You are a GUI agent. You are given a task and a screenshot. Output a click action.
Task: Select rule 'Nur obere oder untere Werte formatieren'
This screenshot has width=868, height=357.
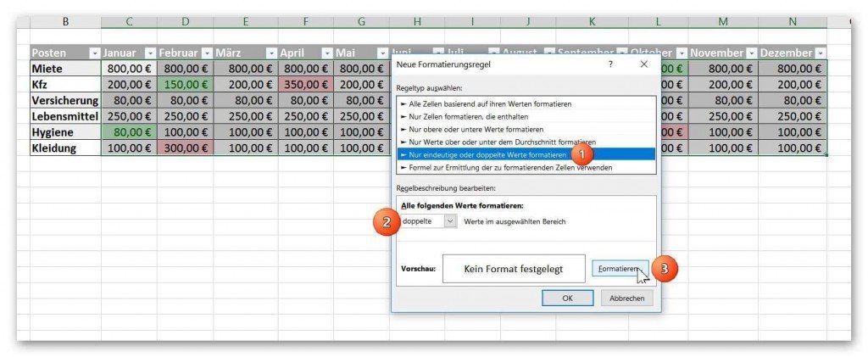(526, 130)
